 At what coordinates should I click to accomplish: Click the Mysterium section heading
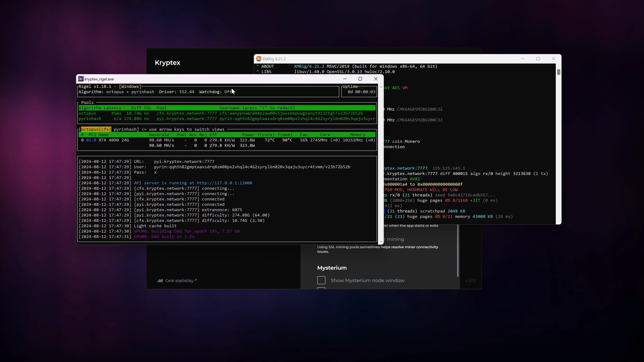click(332, 268)
